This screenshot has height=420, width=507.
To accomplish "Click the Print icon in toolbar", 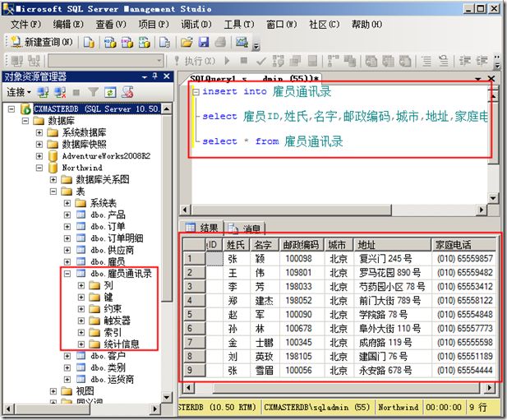I will (220, 43).
